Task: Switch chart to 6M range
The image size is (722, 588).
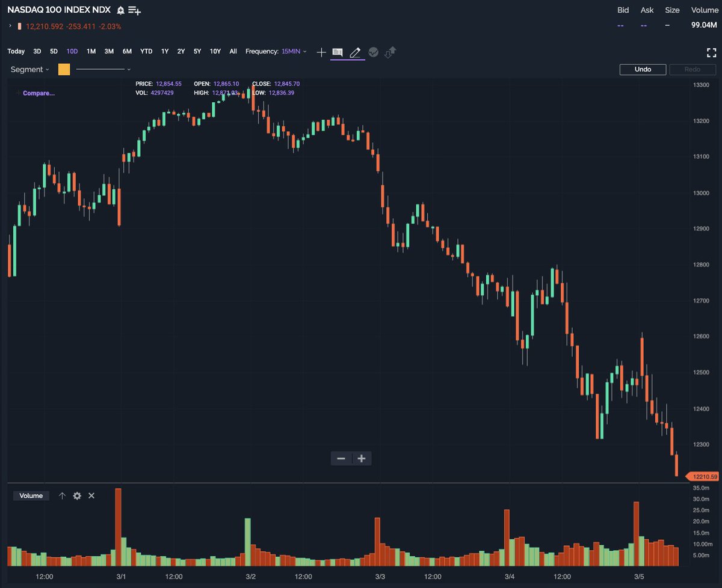Action: (x=127, y=52)
